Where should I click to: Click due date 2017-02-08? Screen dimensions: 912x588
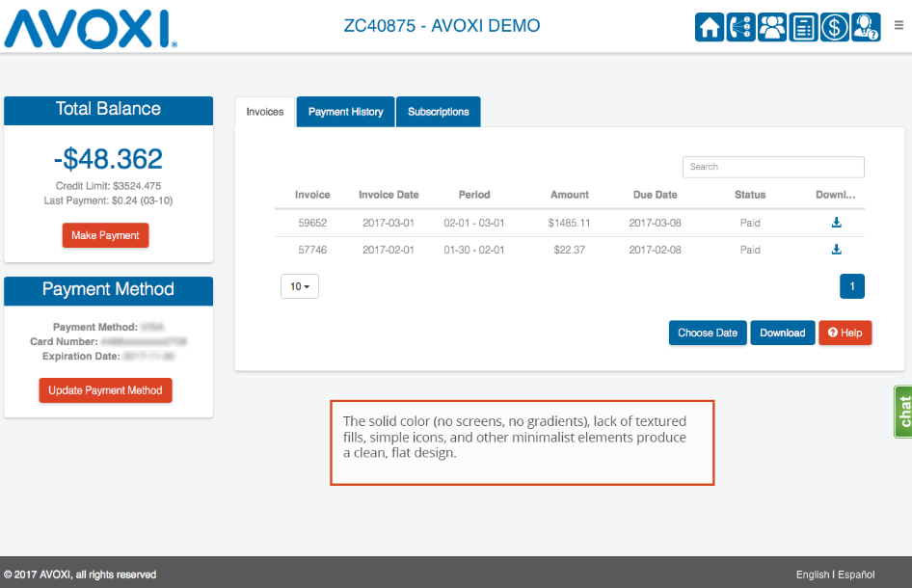[x=655, y=250]
